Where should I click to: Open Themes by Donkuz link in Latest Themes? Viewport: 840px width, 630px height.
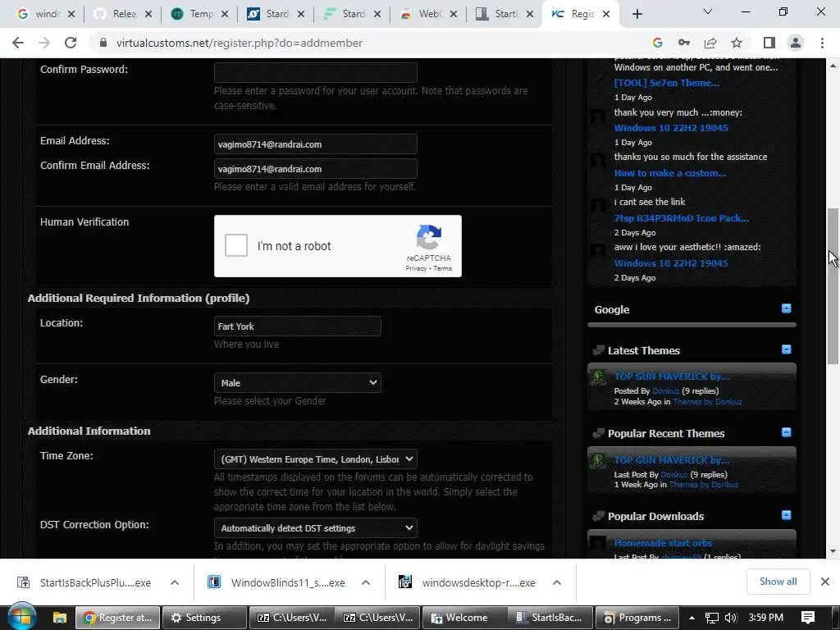pos(707,402)
